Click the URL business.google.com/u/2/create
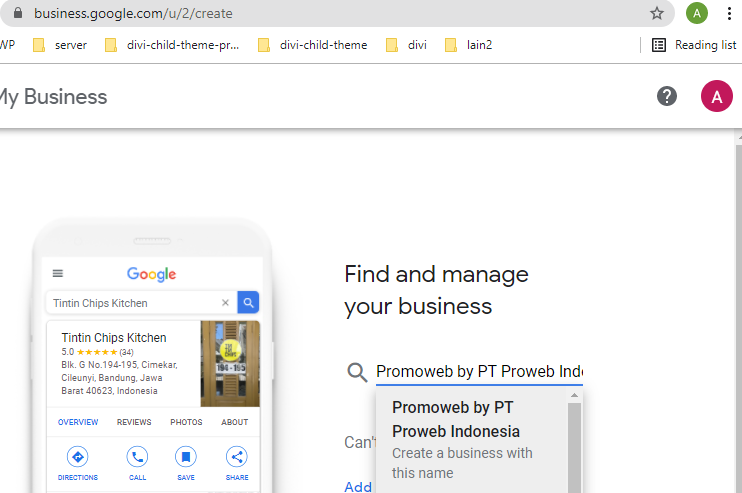The height and width of the screenshot is (493, 742). tap(133, 13)
